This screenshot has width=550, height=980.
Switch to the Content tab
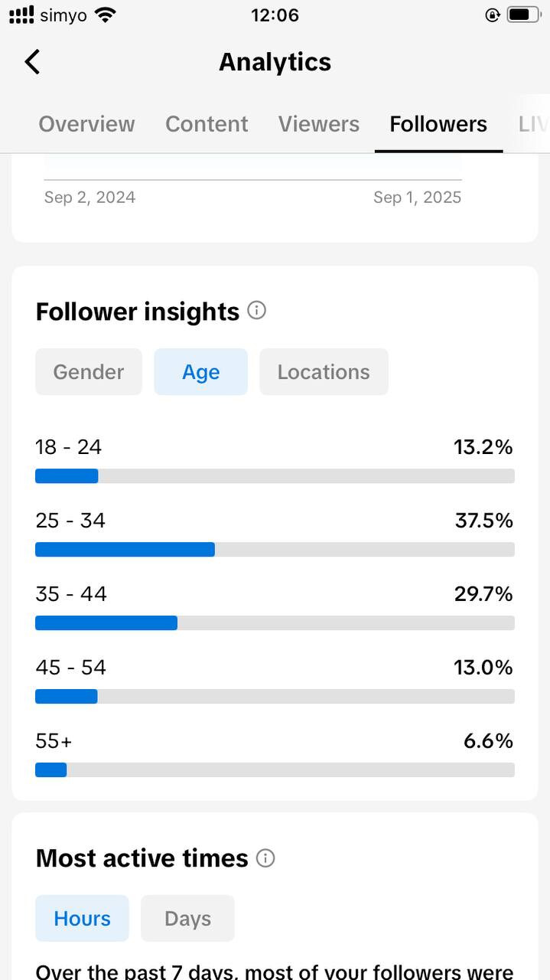[x=207, y=124]
